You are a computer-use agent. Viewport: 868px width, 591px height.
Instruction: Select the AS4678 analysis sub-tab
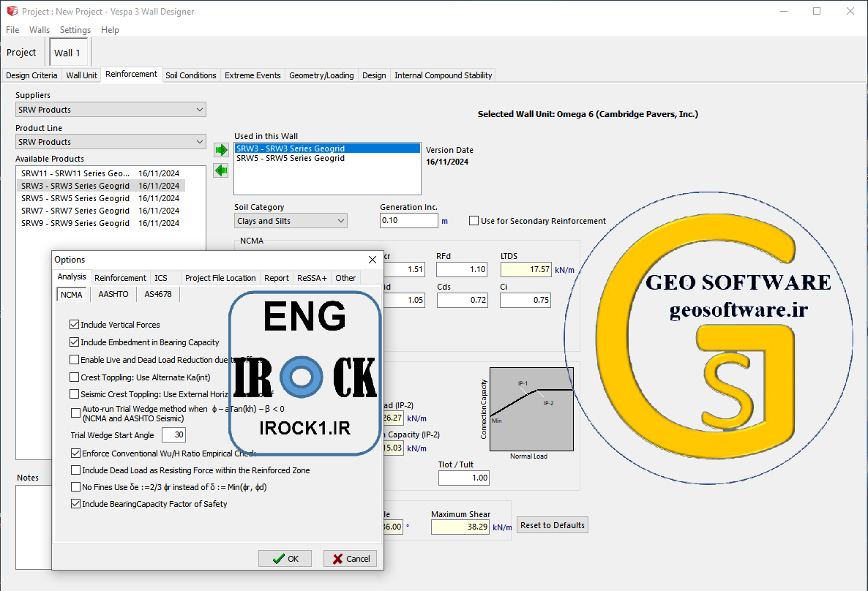pyautogui.click(x=158, y=294)
